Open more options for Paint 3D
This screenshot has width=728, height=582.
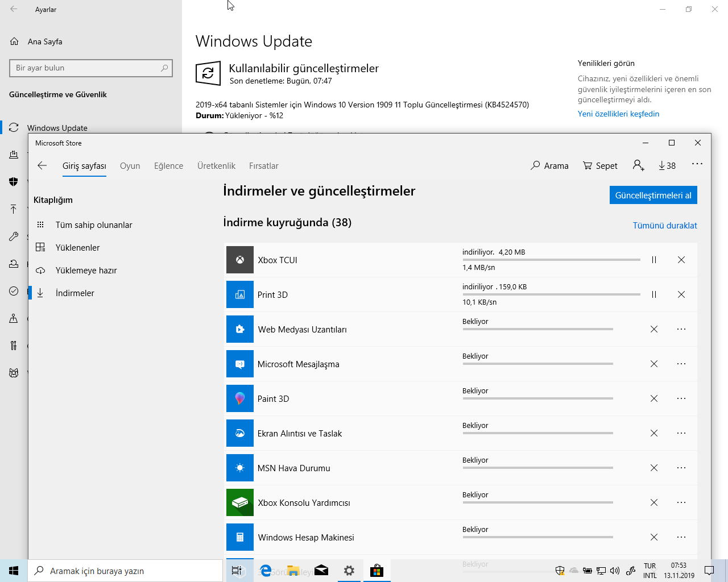point(681,398)
